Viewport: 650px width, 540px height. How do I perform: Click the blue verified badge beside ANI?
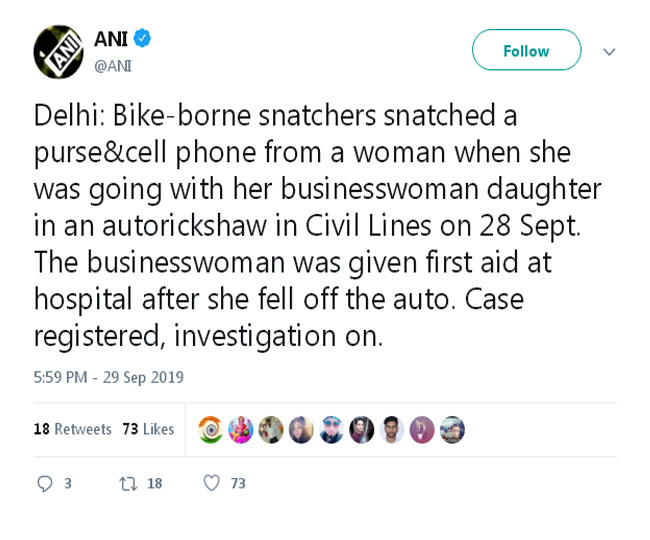[142, 39]
